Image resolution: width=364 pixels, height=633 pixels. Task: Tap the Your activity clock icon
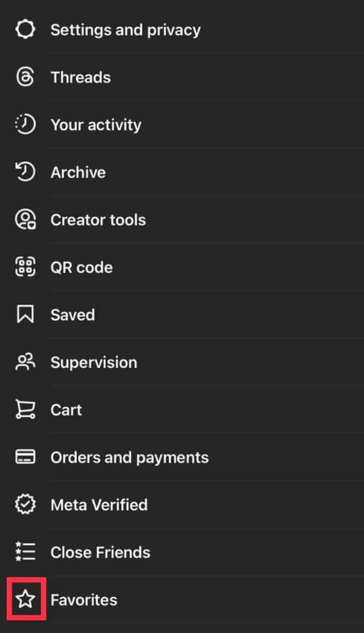[x=25, y=124]
